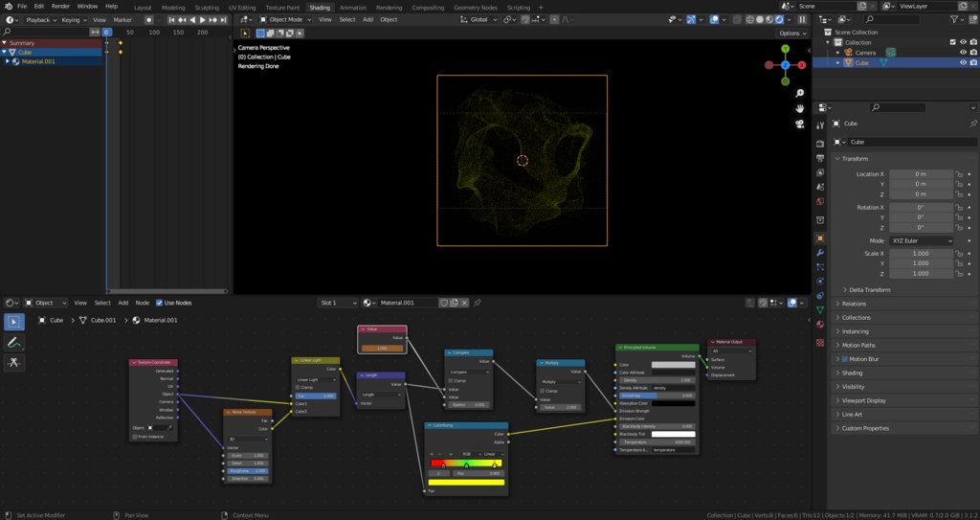The image size is (980, 520).
Task: Switch to Rendered viewport shading
Action: (x=779, y=19)
